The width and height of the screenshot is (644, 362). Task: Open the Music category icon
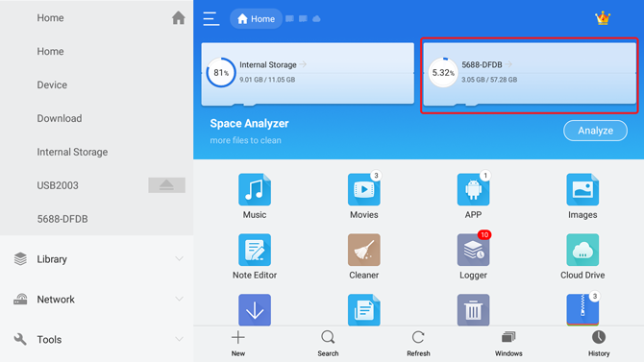255,189
